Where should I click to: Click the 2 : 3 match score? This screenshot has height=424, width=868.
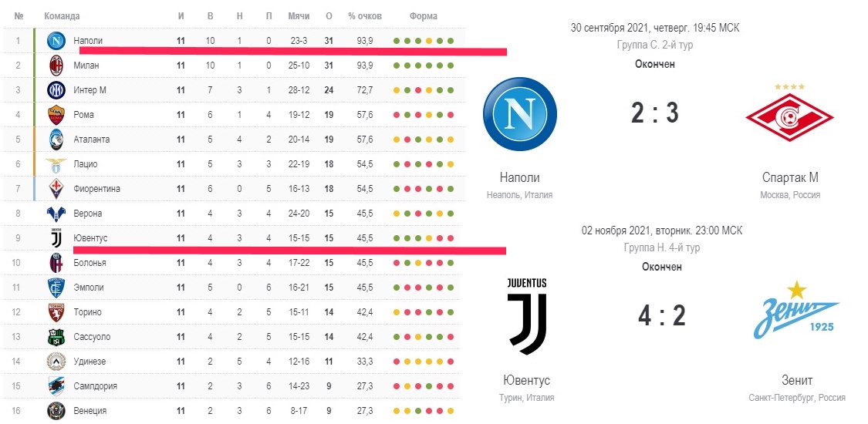click(655, 113)
